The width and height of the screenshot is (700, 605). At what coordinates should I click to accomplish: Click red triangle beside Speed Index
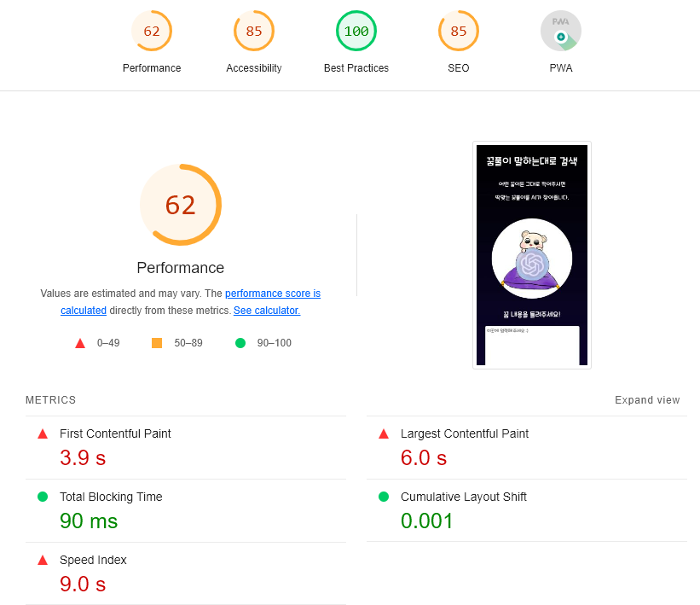click(43, 560)
